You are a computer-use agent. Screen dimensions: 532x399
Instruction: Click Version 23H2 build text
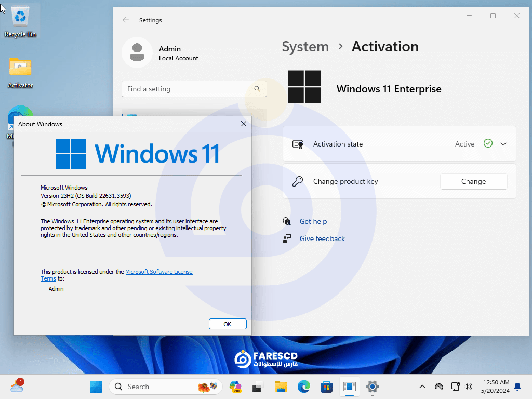(x=86, y=196)
